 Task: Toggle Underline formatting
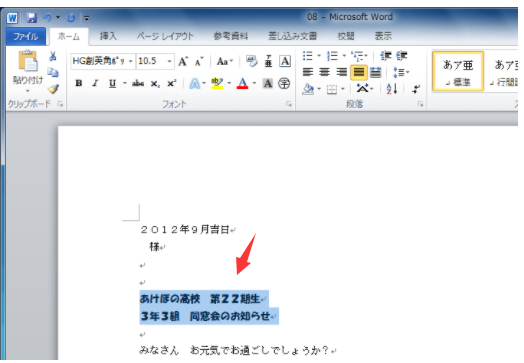click(x=113, y=83)
